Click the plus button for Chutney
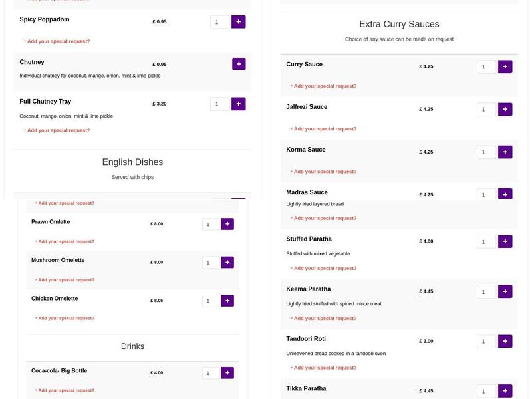The image size is (532, 399). coord(238,64)
